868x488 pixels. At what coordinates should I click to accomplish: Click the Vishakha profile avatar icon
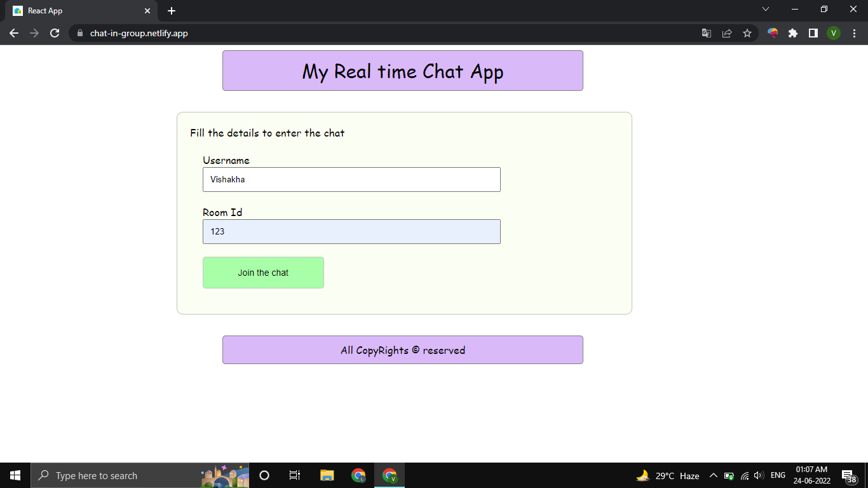point(834,33)
